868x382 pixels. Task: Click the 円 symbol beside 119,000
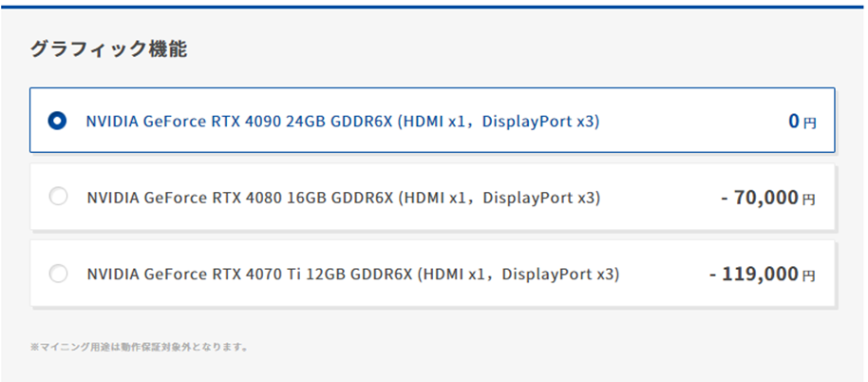coord(809,277)
